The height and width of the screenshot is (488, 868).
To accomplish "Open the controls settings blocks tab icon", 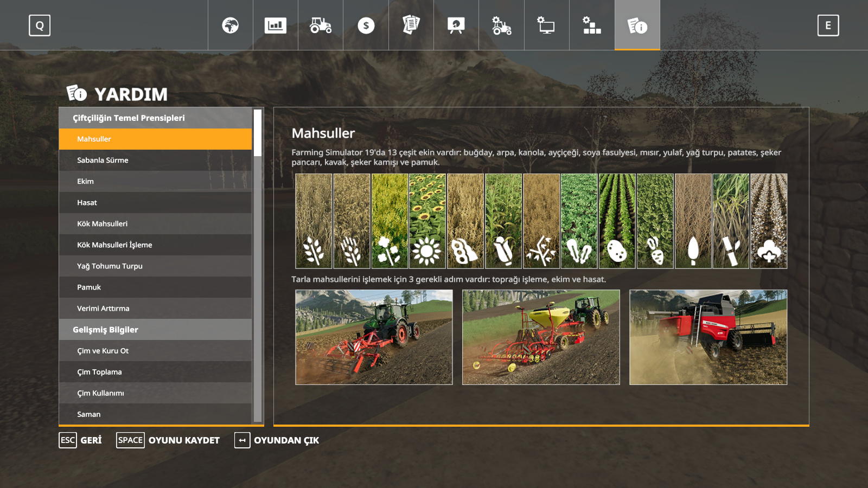I will tap(592, 25).
